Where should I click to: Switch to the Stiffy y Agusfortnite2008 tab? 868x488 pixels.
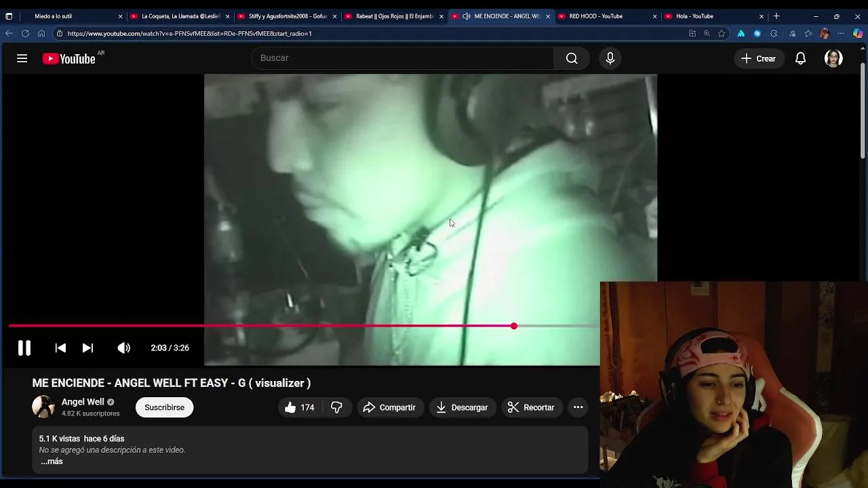click(287, 16)
